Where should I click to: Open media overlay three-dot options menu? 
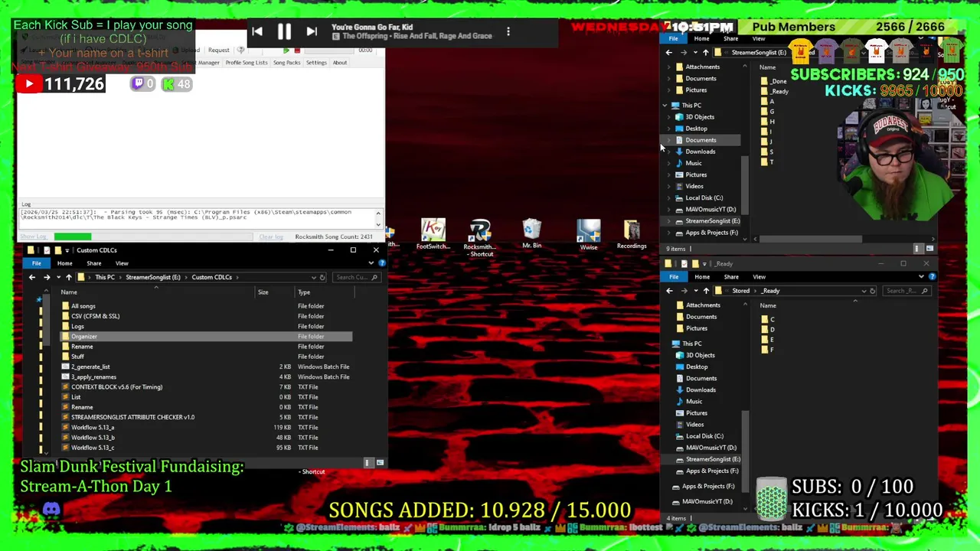tap(508, 32)
